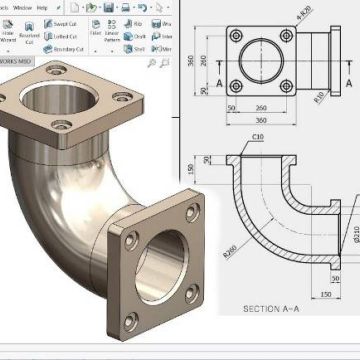
Task: Select the Wrap tool
Action: (x=161, y=24)
